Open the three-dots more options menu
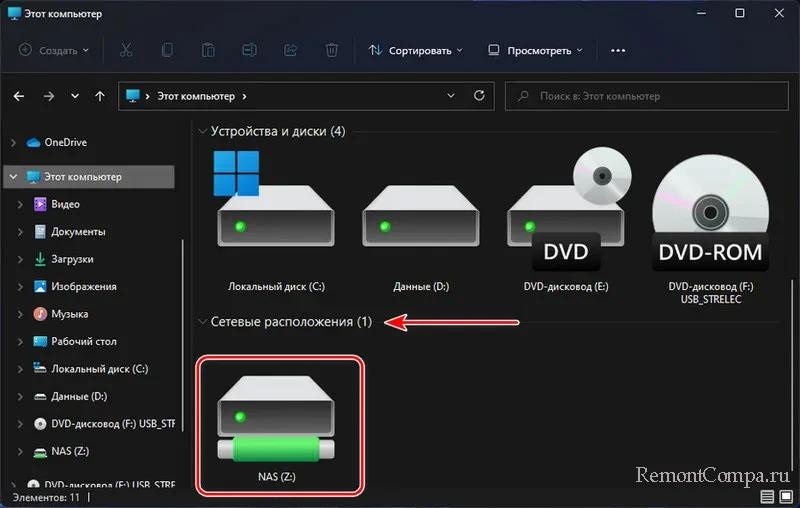This screenshot has height=508, width=800. pos(618,50)
